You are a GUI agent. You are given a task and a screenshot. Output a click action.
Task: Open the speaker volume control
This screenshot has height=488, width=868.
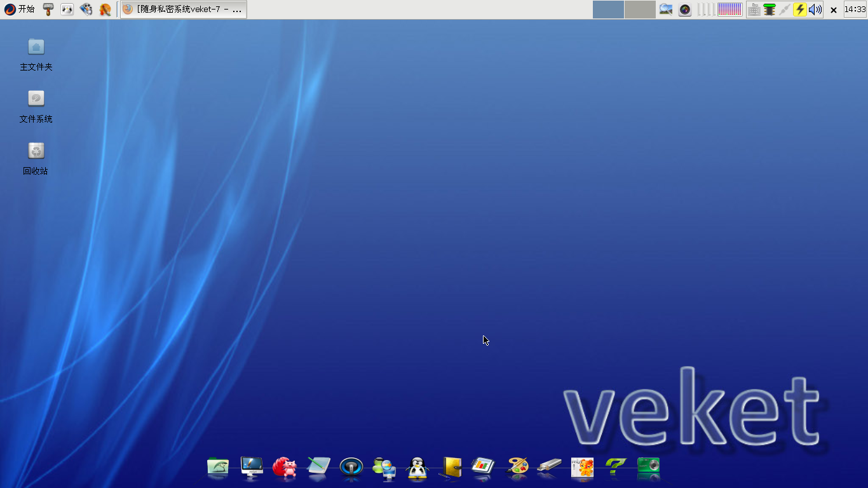click(x=815, y=10)
